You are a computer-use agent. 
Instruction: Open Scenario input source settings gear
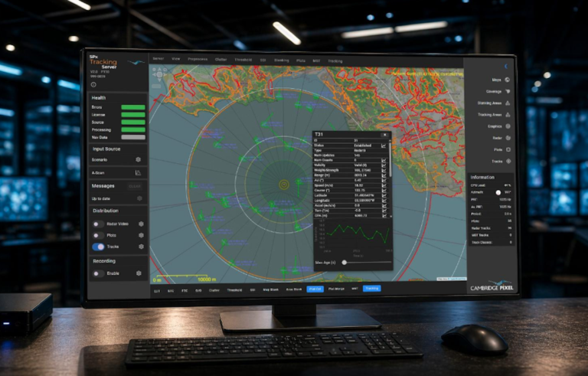[138, 159]
